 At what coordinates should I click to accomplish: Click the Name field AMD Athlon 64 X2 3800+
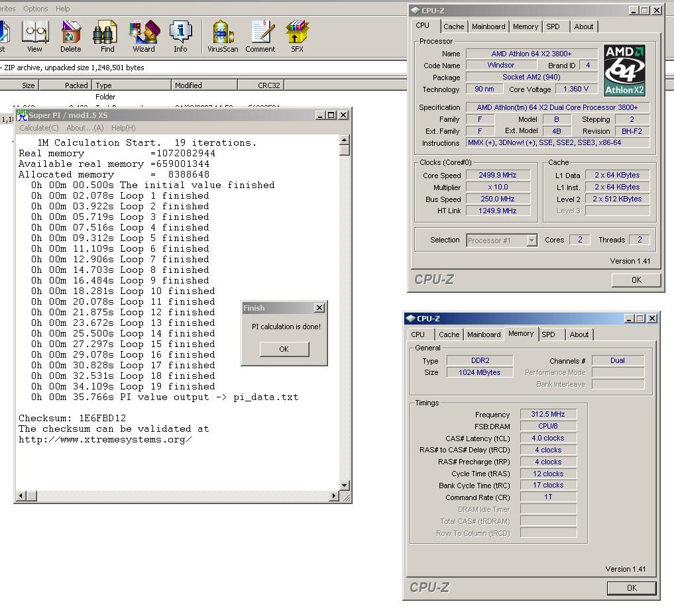(x=532, y=54)
